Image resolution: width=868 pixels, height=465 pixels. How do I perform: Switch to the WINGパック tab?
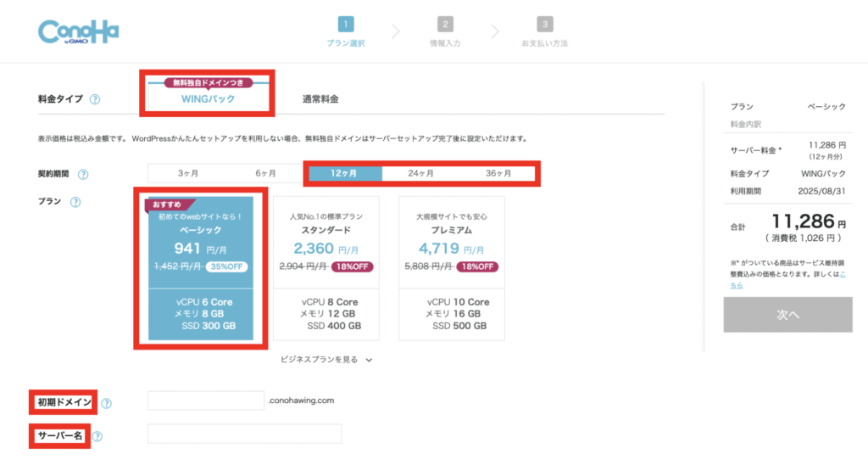click(209, 98)
